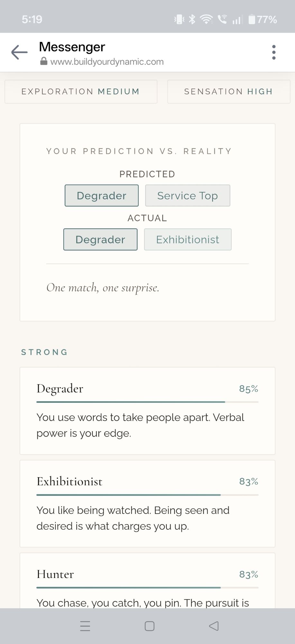Select the Sensation High box
The width and height of the screenshot is (295, 644).
coord(228,92)
